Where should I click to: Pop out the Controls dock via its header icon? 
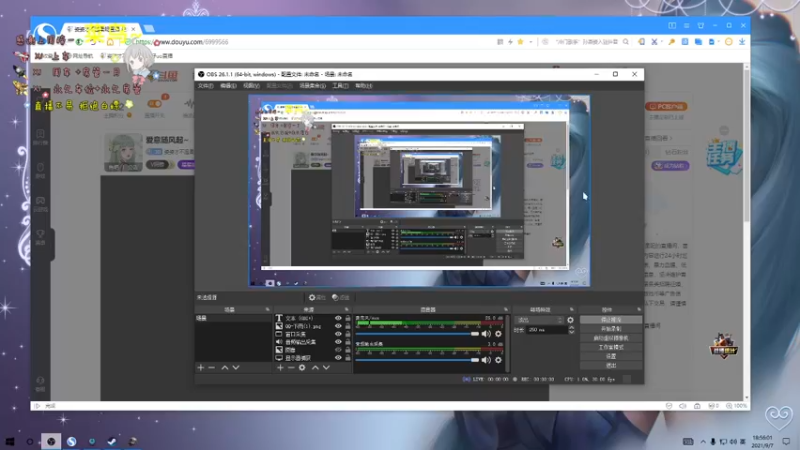[x=638, y=310]
